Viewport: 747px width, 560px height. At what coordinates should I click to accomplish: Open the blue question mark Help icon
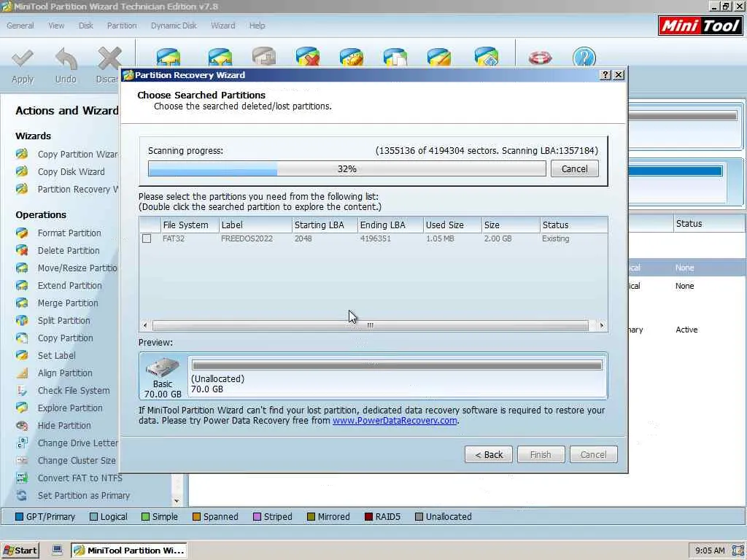(x=584, y=57)
